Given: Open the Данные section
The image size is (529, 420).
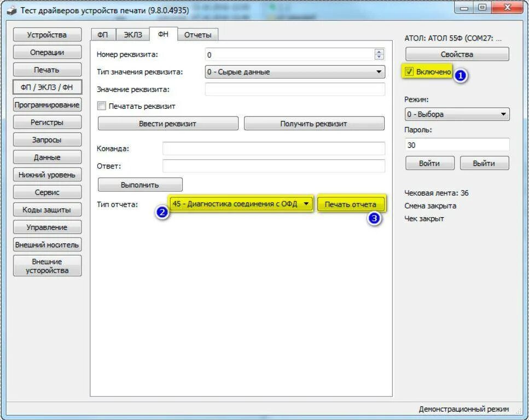Looking at the screenshot, I should click(47, 157).
